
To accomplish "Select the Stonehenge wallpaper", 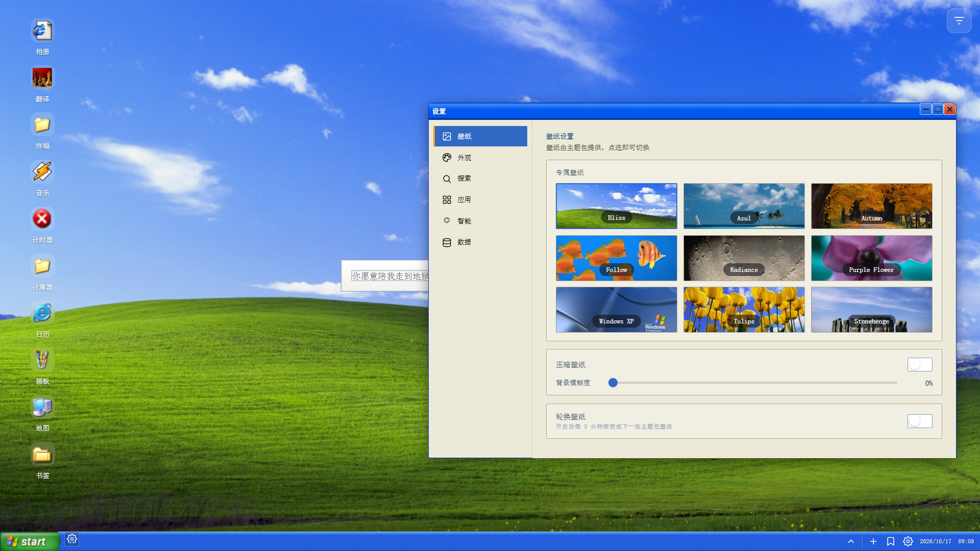I will tap(872, 310).
